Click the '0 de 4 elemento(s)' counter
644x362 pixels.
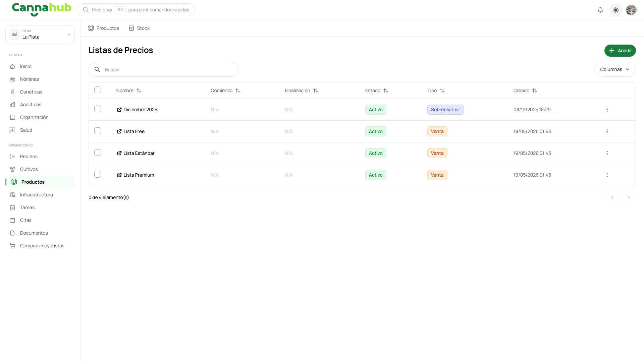pyautogui.click(x=109, y=197)
